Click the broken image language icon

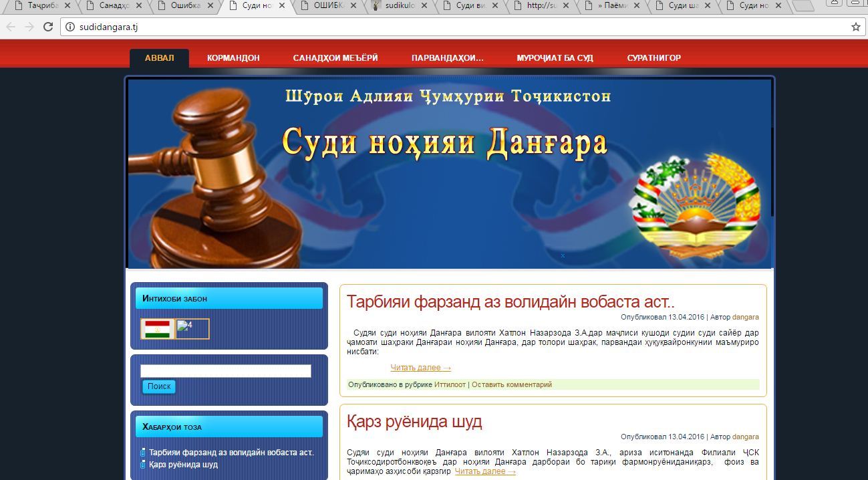click(192, 329)
